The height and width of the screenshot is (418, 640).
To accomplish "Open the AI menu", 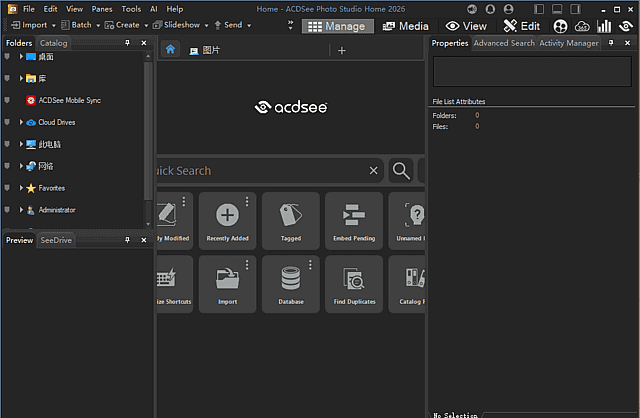I will coord(153,9).
